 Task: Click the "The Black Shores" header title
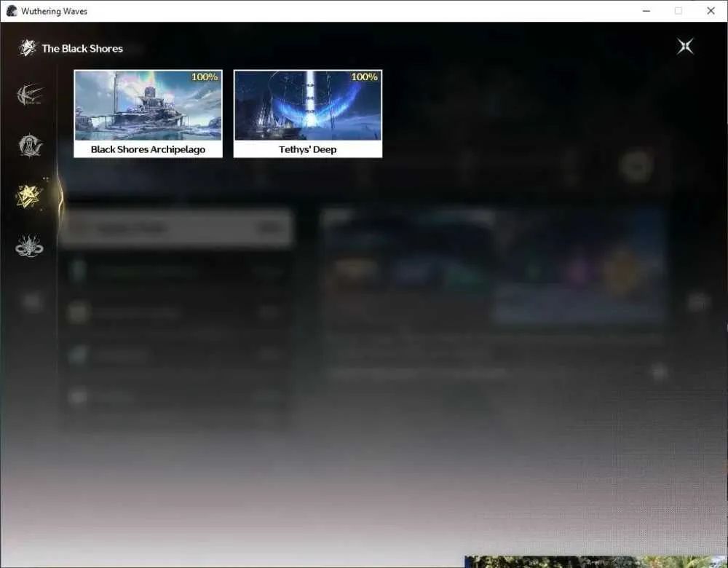82,49
